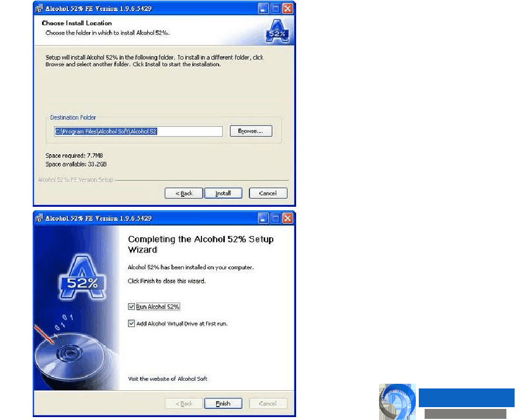Click the 'Completing the Alcohol 52% Setup Wizard' heading
Screen dimensions: 521x420
click(201, 244)
